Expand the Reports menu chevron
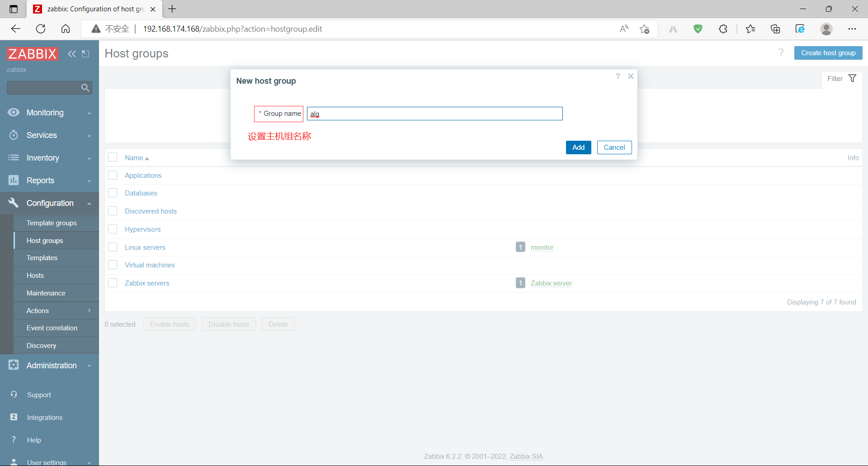 tap(89, 181)
